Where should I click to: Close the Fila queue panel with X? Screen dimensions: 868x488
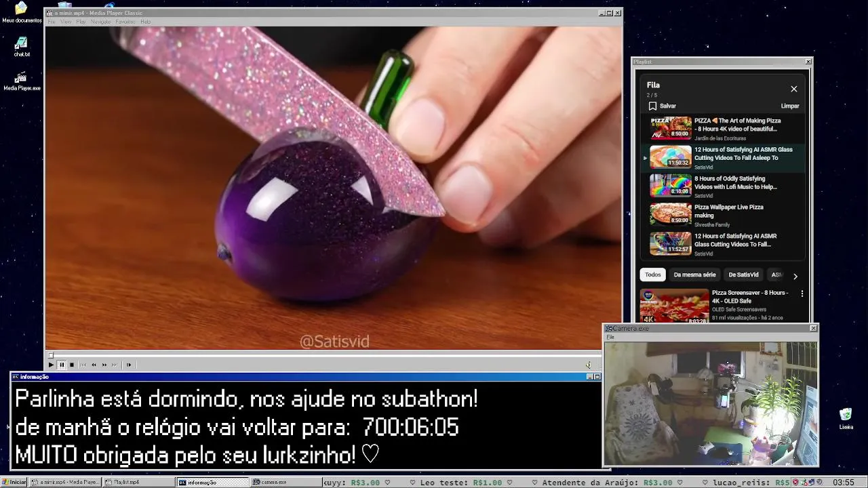tap(793, 89)
